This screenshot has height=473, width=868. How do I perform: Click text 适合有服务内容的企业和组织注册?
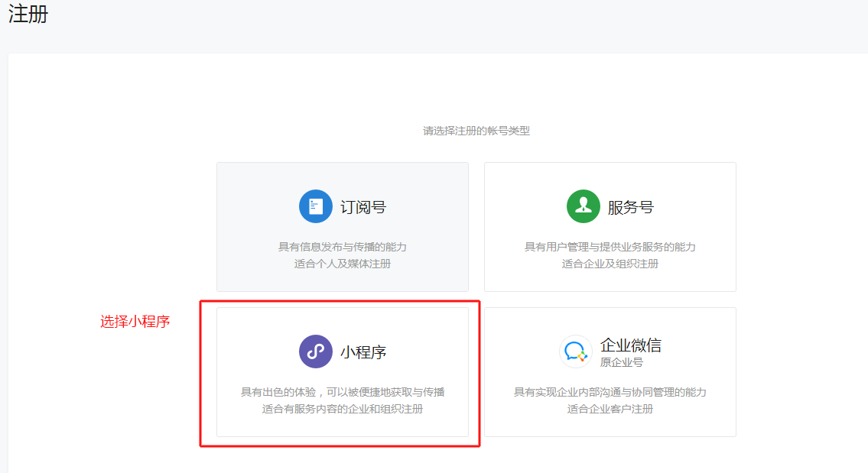tap(342, 409)
